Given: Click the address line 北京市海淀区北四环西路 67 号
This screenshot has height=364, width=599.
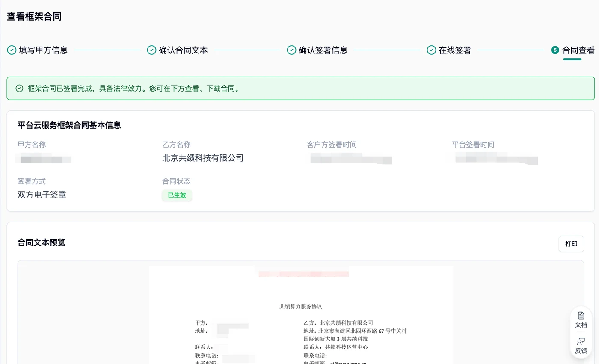Looking at the screenshot, I should 355,331.
